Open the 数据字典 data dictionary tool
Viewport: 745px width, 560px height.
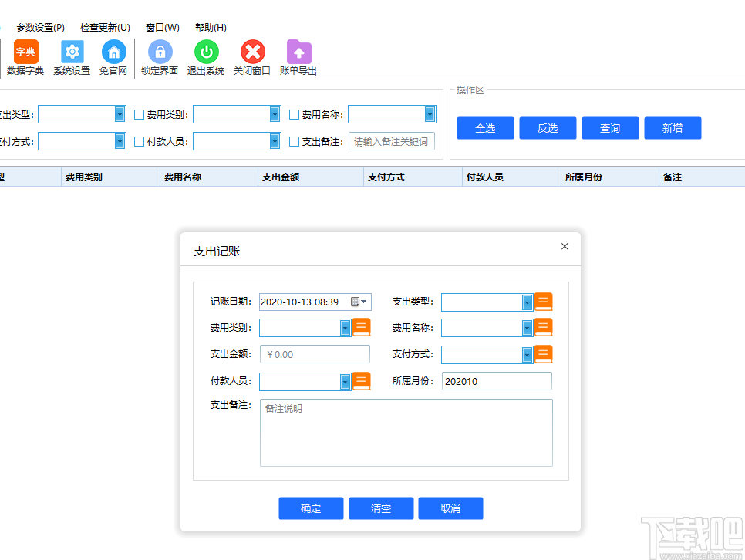coord(24,57)
